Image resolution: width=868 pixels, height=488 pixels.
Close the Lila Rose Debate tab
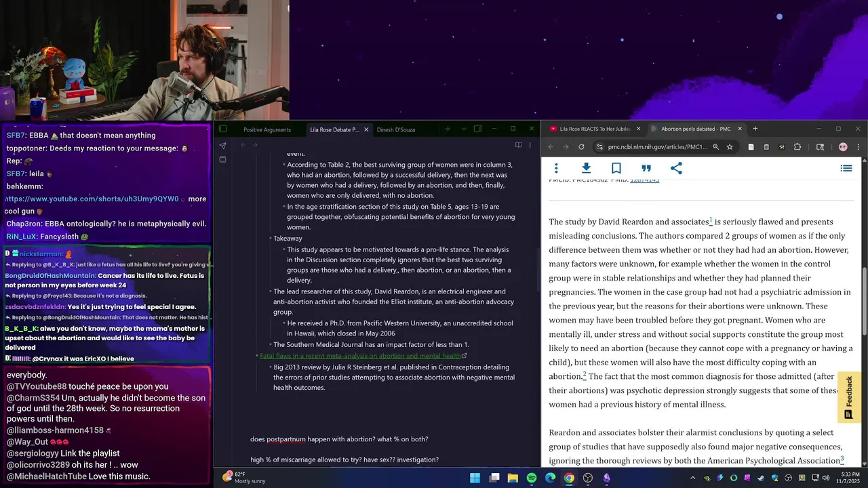366,129
